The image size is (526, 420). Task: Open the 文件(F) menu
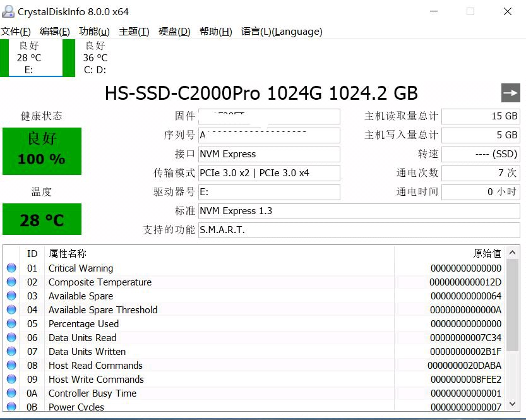coord(16,32)
